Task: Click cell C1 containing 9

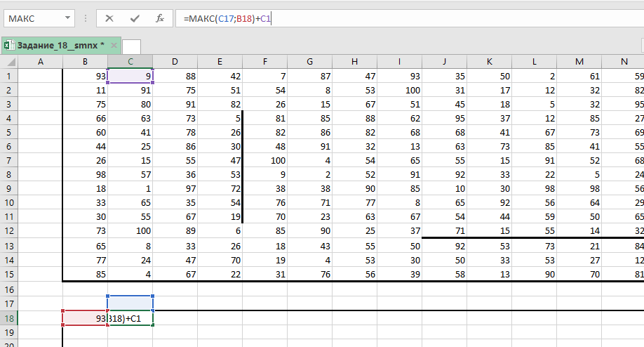Action: [x=130, y=76]
